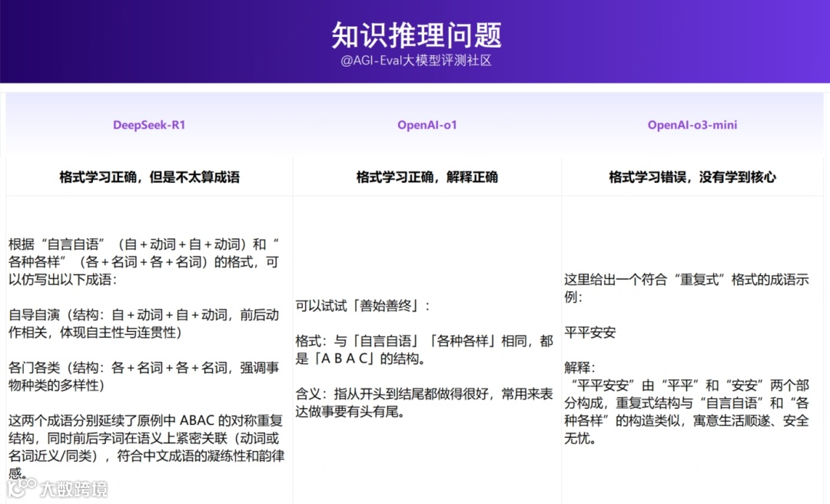Click the paragraph starting 含义：指从开头到结尾
830x504 pixels.
pos(424,403)
